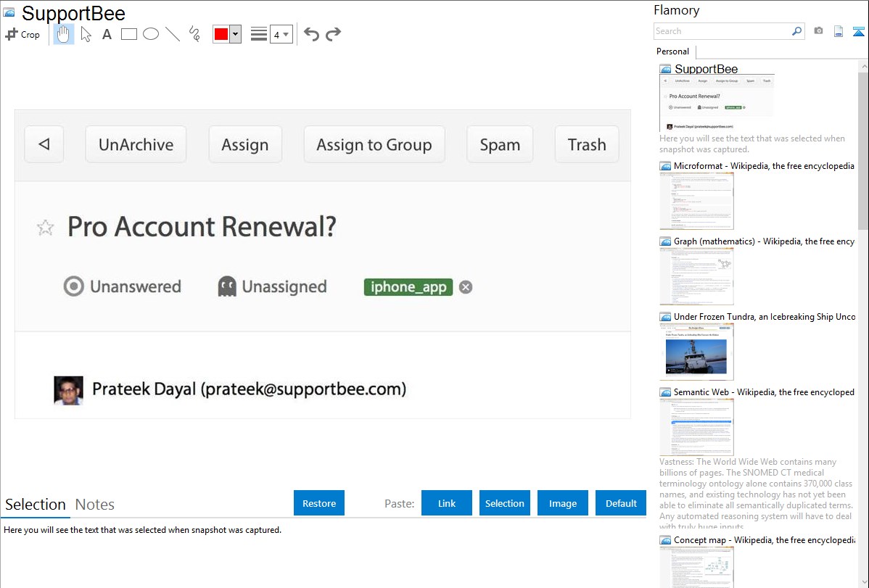Select the straight line tool
Screen dimensions: 869x588
coord(173,34)
